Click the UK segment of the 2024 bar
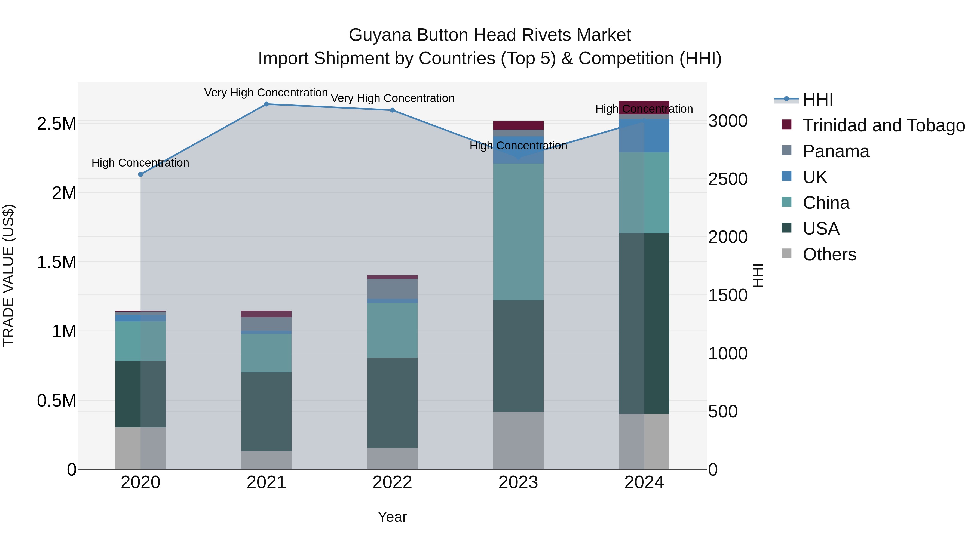980x551 pixels. 644,136
